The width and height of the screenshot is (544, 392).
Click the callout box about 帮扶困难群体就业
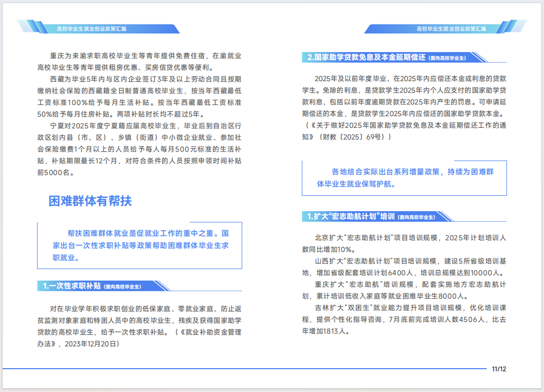(x=140, y=245)
